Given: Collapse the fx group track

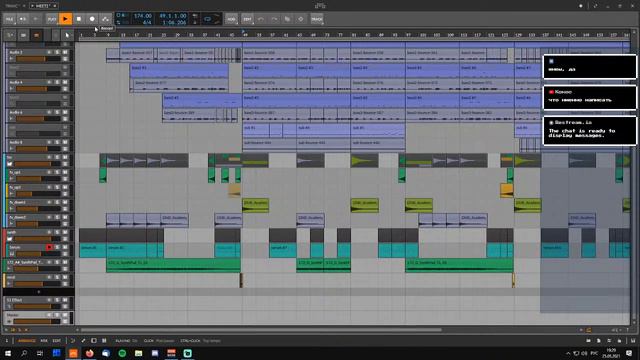Looking at the screenshot, I should (x=10, y=164).
